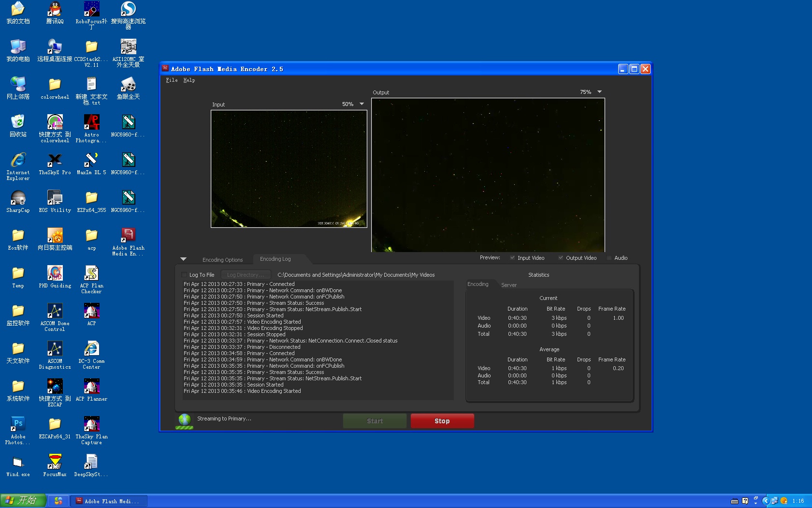
Task: Launch Internet Explorer desktop icon
Action: [x=18, y=166]
